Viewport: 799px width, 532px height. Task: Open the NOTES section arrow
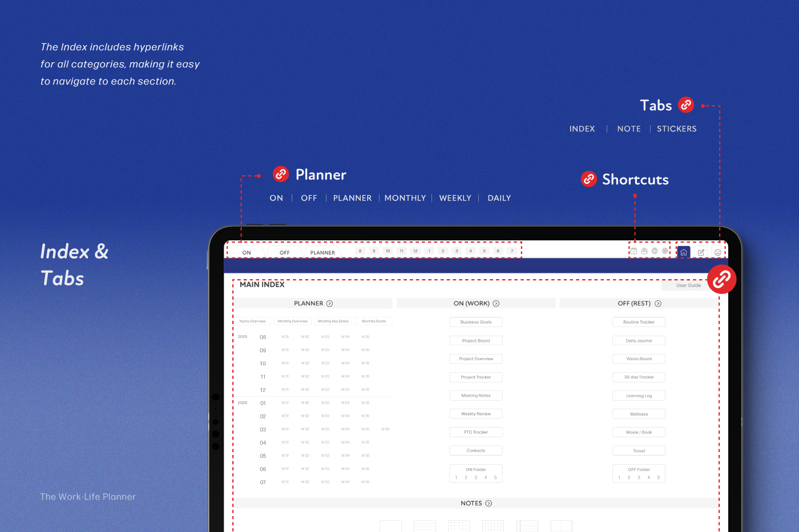[489, 503]
